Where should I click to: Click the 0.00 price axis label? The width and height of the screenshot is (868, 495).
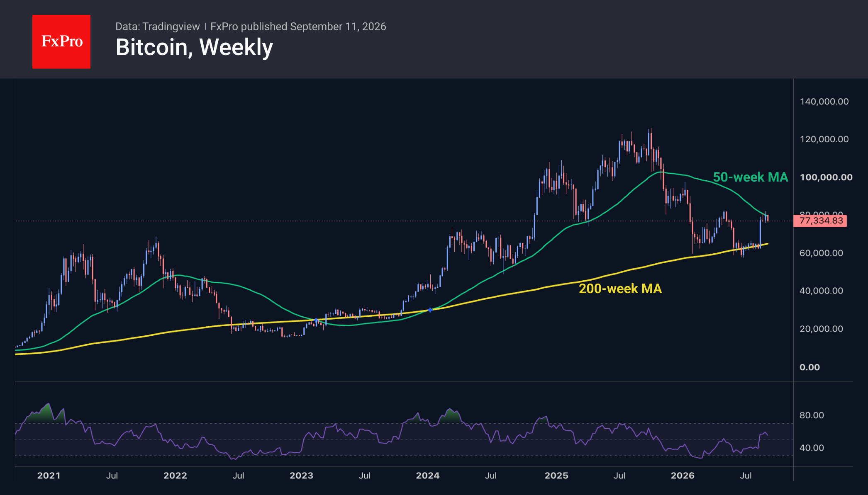click(x=809, y=367)
